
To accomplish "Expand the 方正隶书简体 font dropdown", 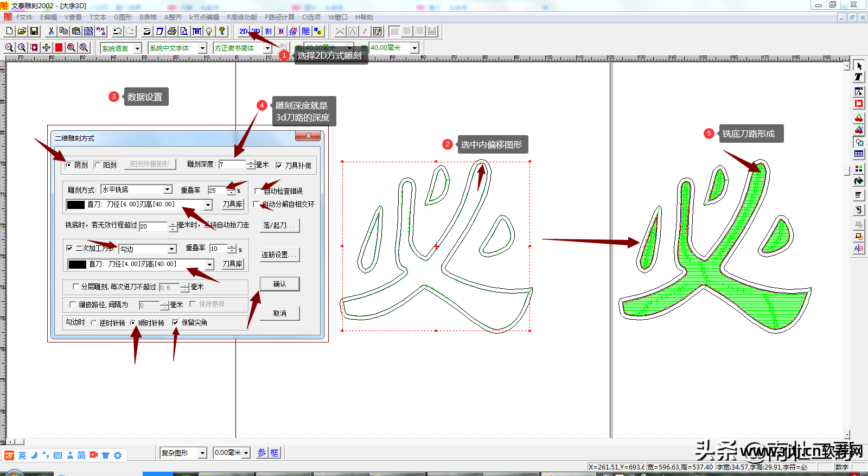I will [267, 48].
